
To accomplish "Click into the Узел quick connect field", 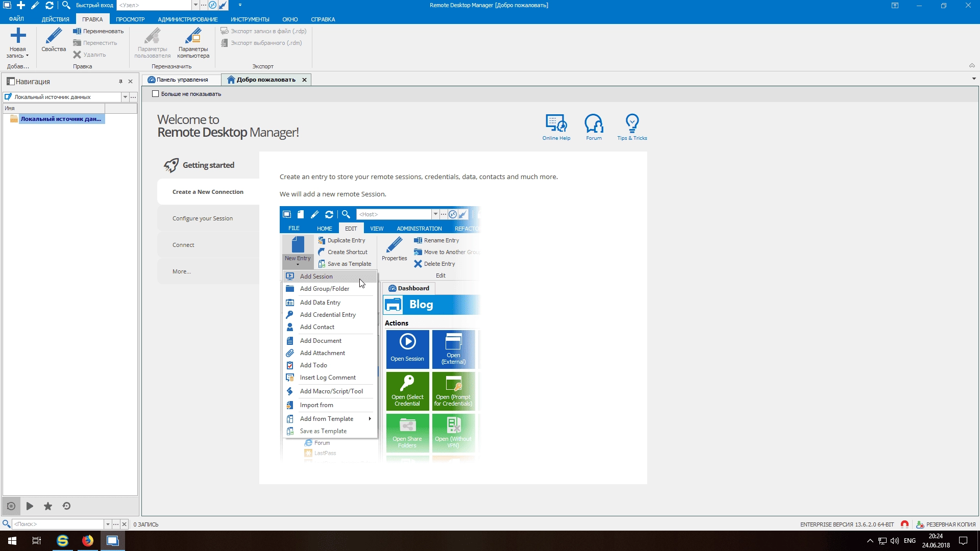I will click(154, 5).
